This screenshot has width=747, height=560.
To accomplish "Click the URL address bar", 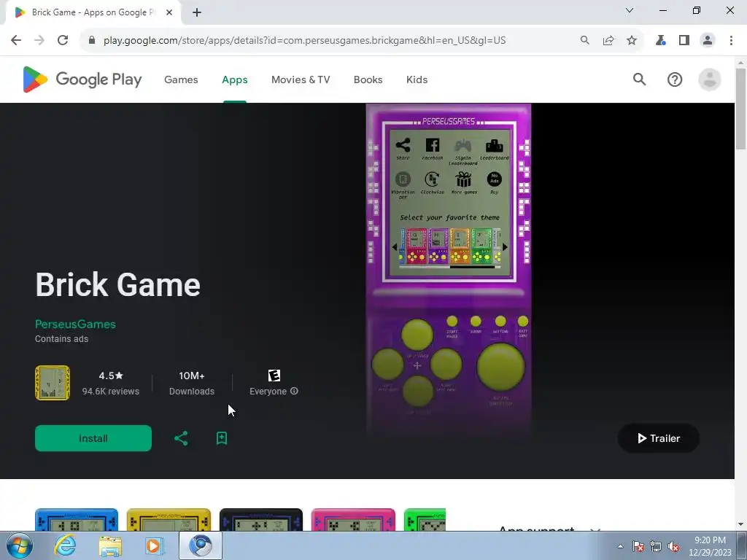I will tap(305, 41).
